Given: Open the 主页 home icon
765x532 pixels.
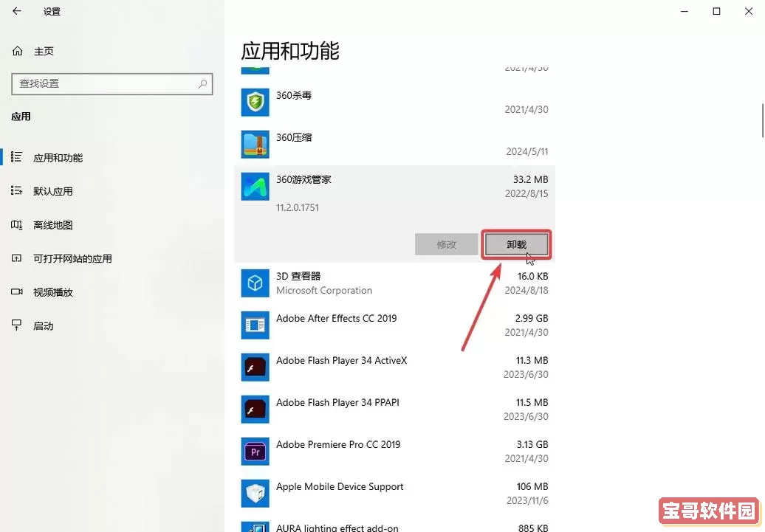Looking at the screenshot, I should [x=18, y=51].
